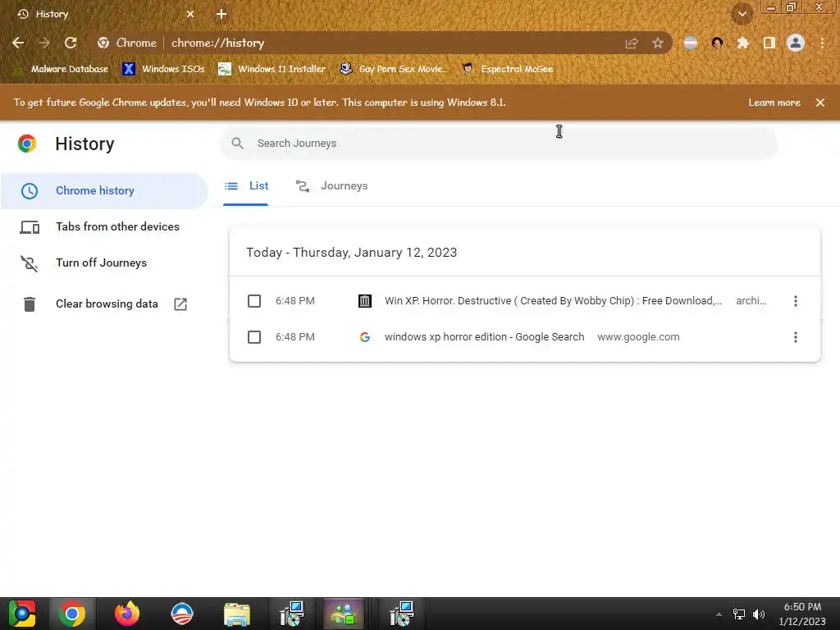This screenshot has width=840, height=630.
Task: Open the two-people messenger taskbar app
Action: pos(344,614)
